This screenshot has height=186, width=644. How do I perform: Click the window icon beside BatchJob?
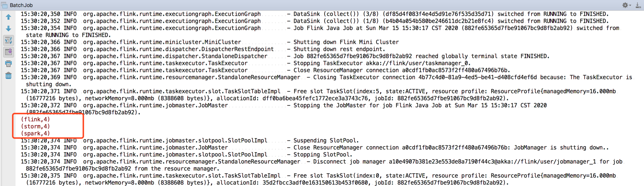point(5,5)
